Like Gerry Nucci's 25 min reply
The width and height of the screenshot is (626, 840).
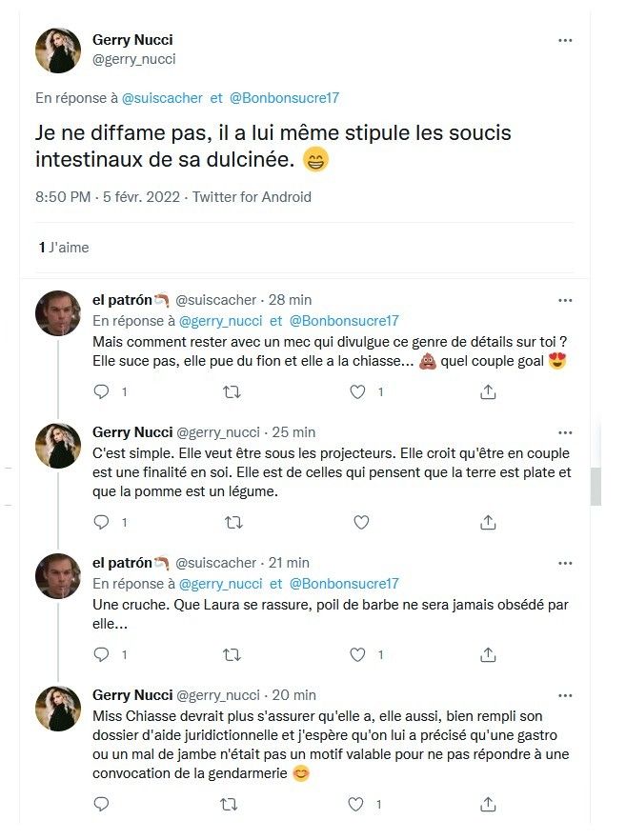click(x=361, y=523)
